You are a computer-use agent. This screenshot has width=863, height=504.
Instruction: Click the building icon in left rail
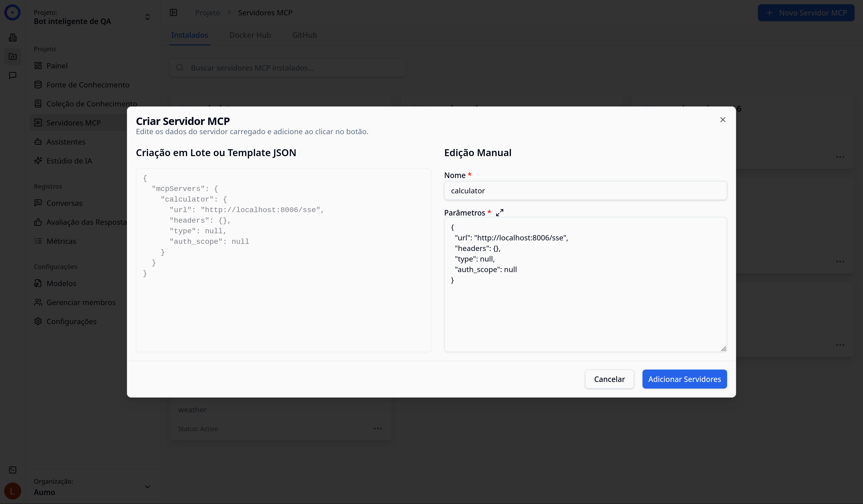click(x=13, y=38)
